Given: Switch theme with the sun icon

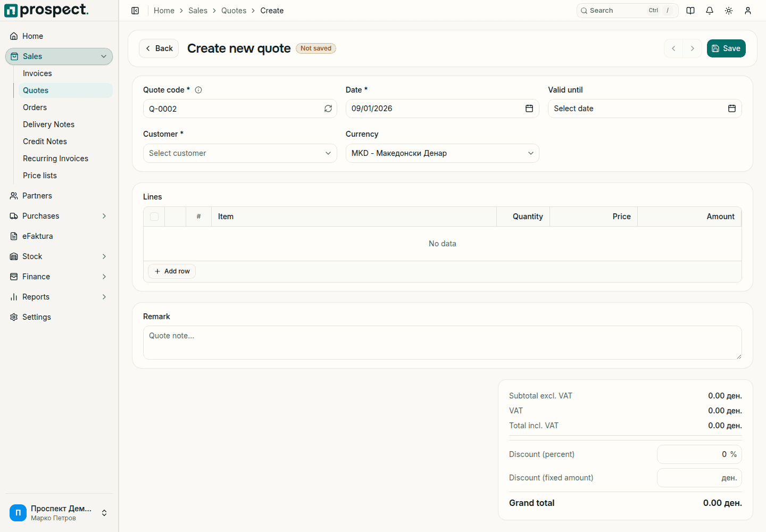Looking at the screenshot, I should click(x=729, y=11).
